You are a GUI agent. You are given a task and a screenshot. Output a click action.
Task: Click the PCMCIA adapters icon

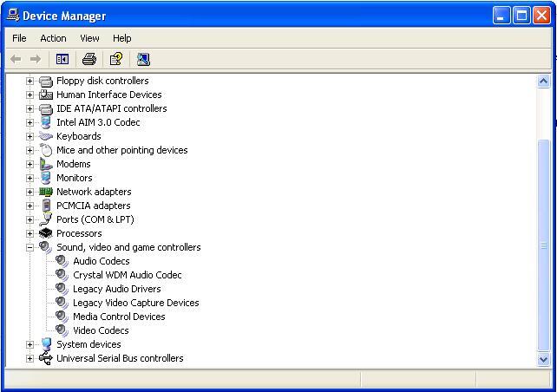[46, 206]
